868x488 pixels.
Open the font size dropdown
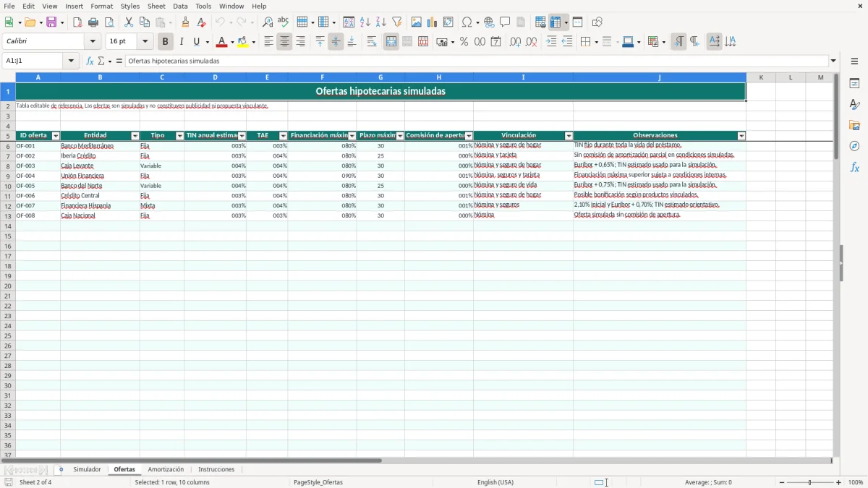click(145, 42)
